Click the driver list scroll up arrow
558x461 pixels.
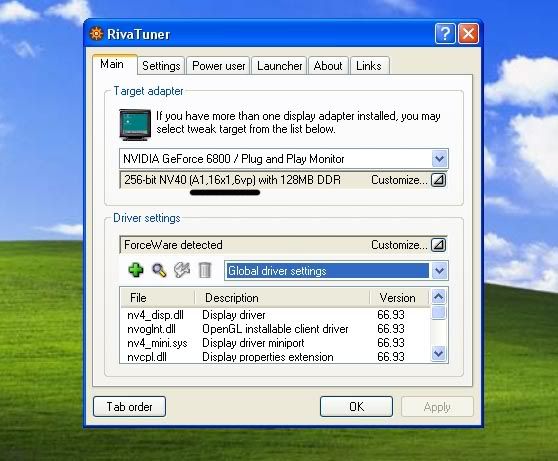(x=438, y=297)
